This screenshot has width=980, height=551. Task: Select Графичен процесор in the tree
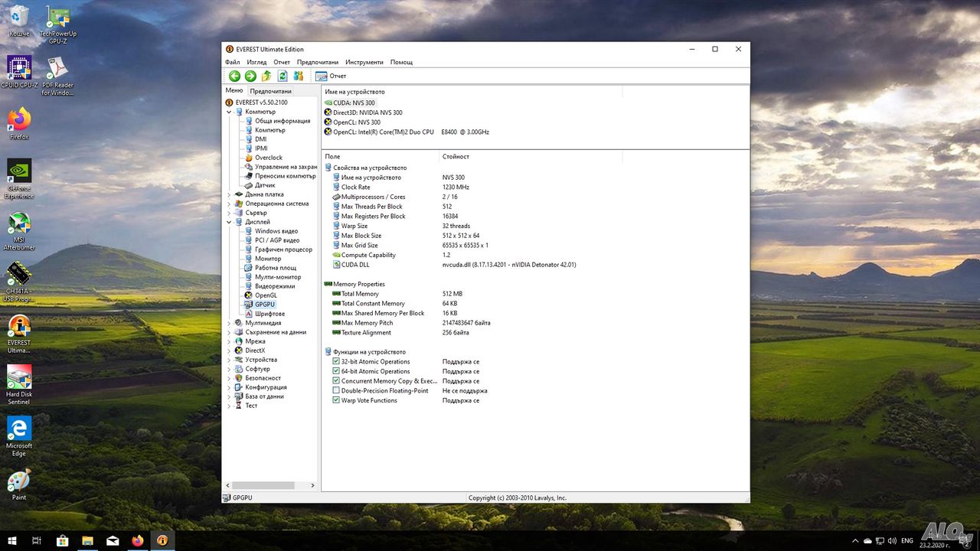(x=284, y=249)
